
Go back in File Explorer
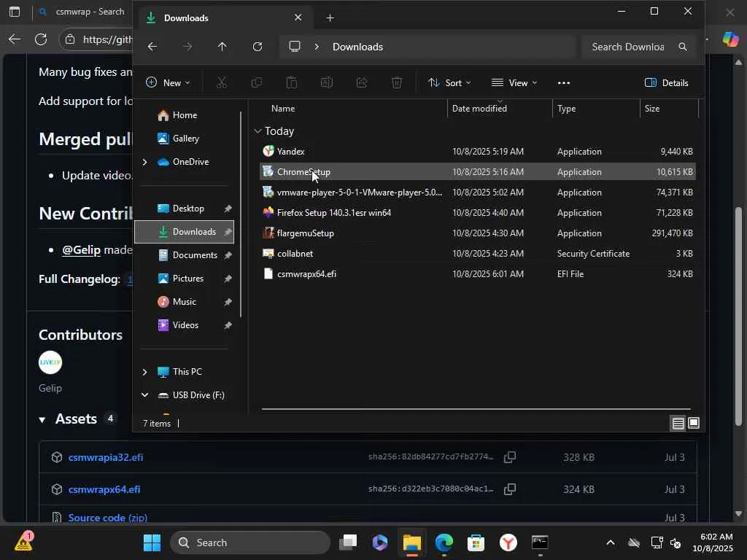[x=152, y=47]
